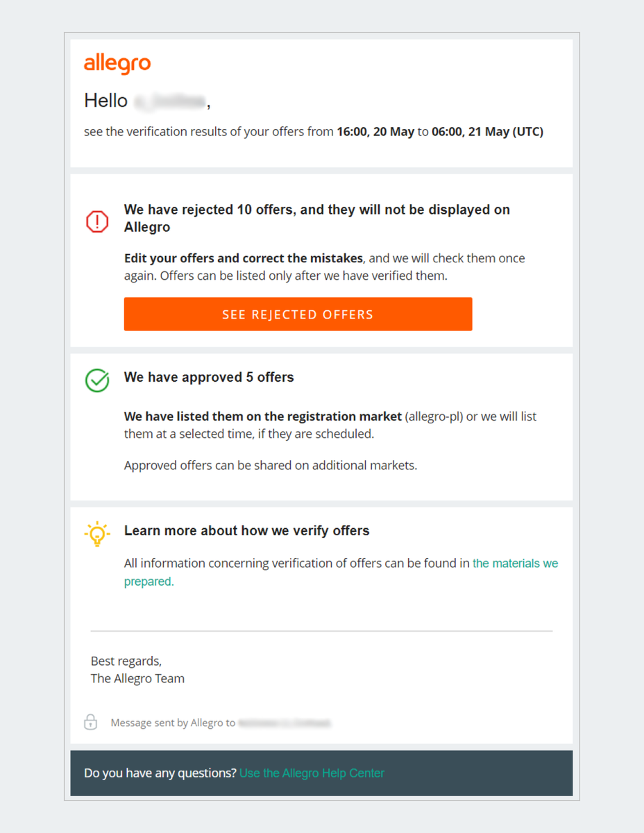The image size is (644, 833).
Task: Click 'The Allegro Team' signature
Action: coord(137,678)
